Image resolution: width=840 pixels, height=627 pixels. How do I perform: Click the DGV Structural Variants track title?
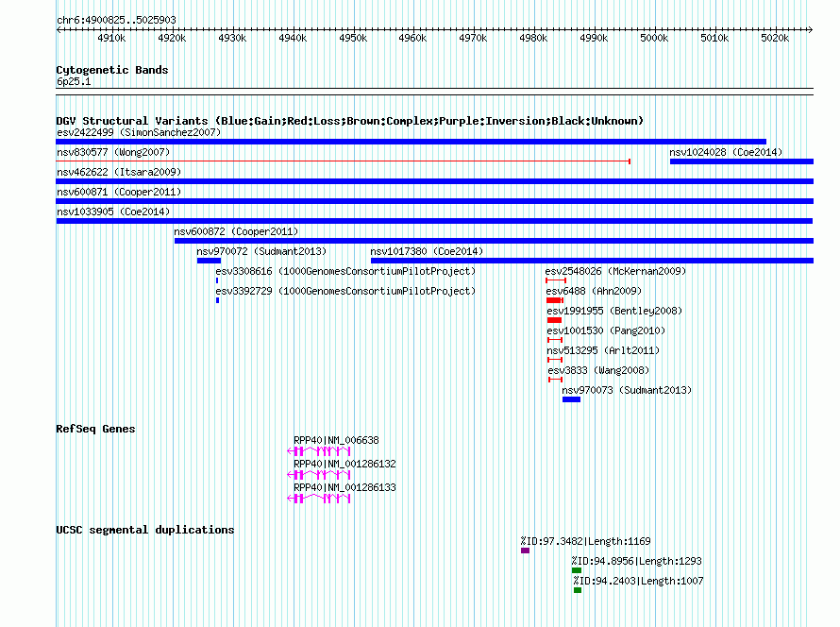tap(350, 121)
